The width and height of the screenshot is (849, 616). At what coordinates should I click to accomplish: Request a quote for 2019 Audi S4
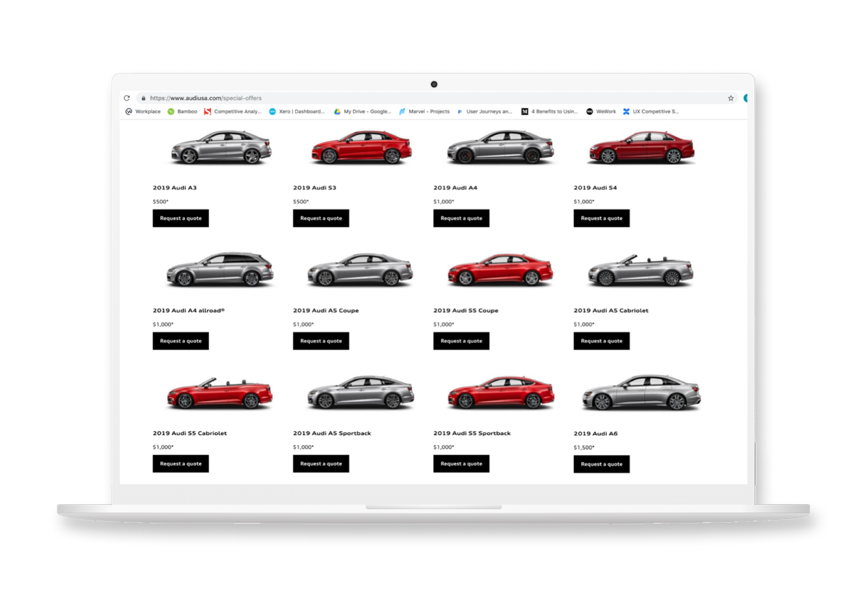tap(601, 218)
